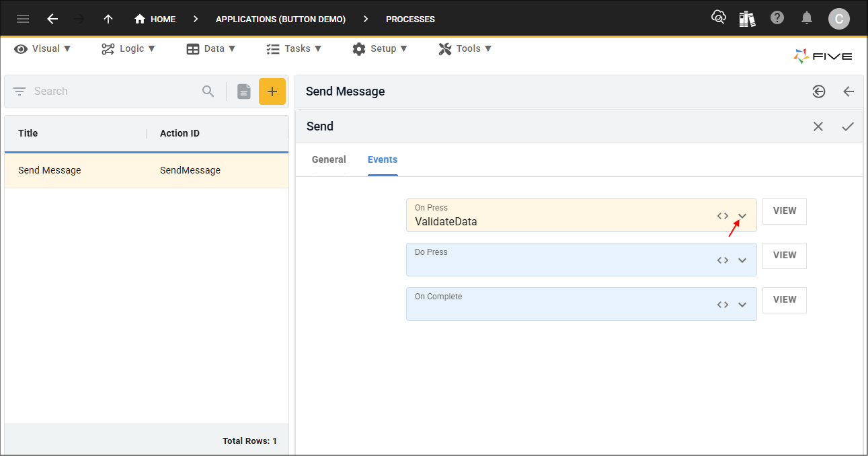Click the Five logo
The image size is (868, 456).
pyautogui.click(x=823, y=56)
